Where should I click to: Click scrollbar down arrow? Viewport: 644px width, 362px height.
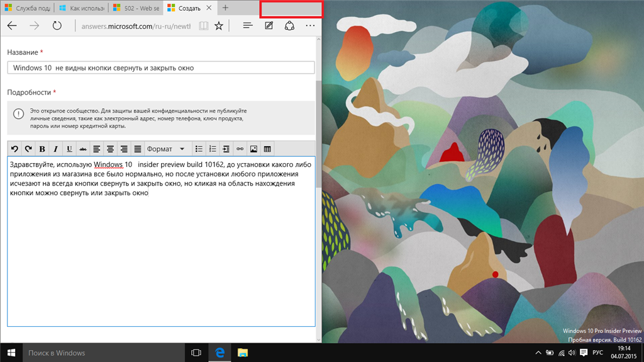[319, 340]
